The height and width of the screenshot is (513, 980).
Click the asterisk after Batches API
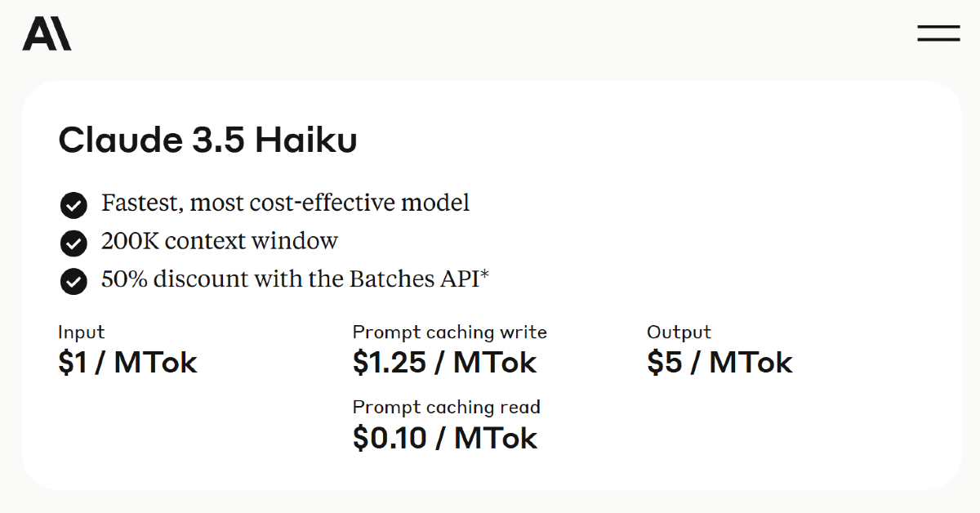point(484,274)
